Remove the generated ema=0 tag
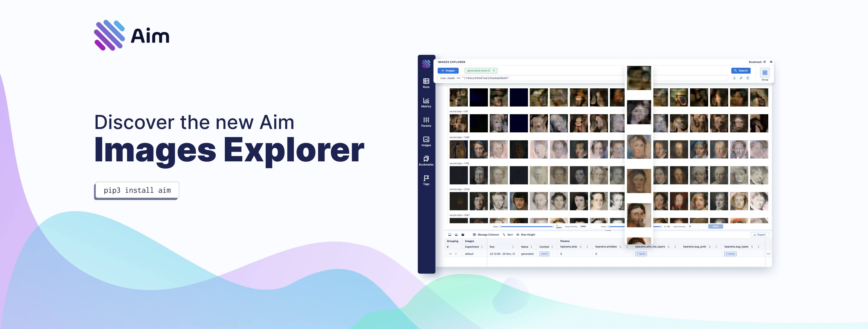The image size is (868, 329). (x=494, y=71)
